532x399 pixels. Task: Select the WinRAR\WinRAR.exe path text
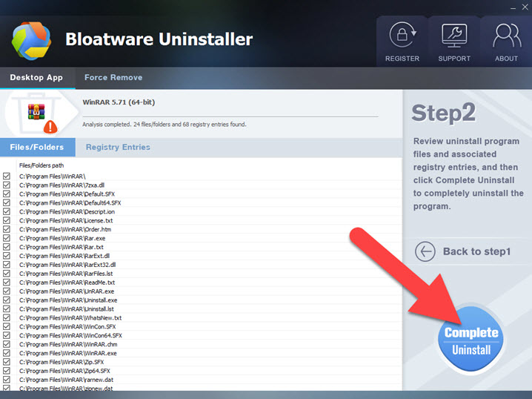(68, 353)
